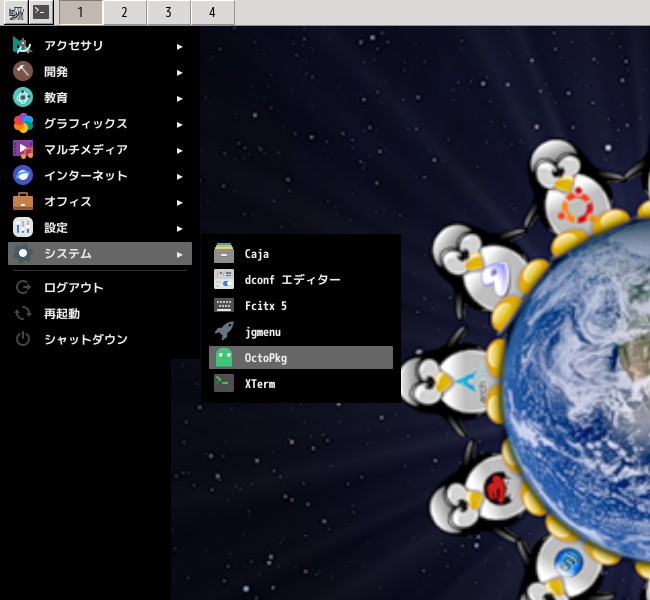Open the インターネット menu category
The height and width of the screenshot is (600, 650).
[100, 175]
